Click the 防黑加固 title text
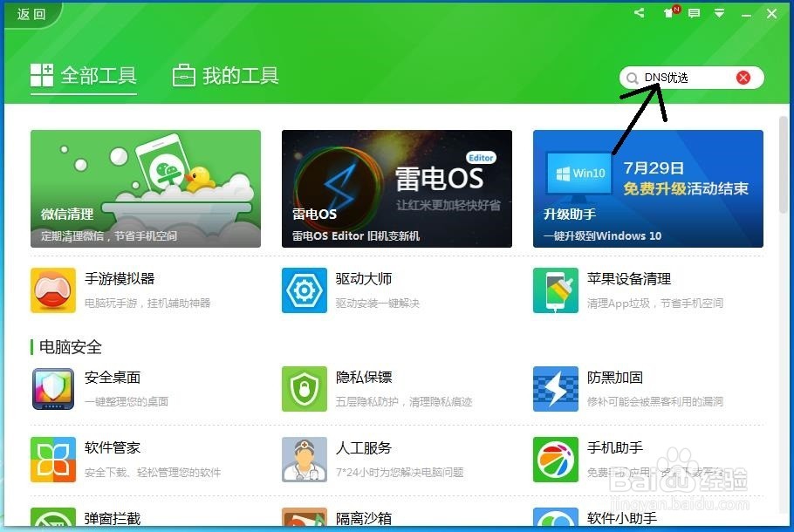The image size is (794, 532). 615,378
